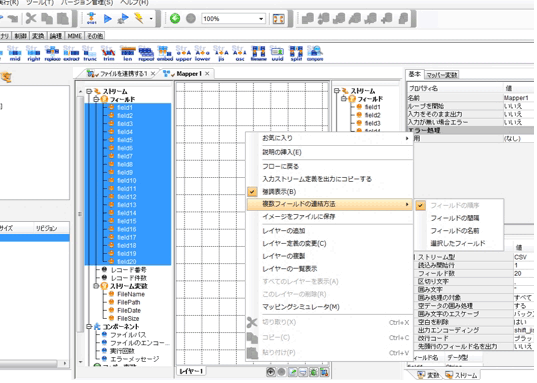Click the fit-to-window icon beside zoom box
Screen dimensions: 537x383
pos(278,18)
